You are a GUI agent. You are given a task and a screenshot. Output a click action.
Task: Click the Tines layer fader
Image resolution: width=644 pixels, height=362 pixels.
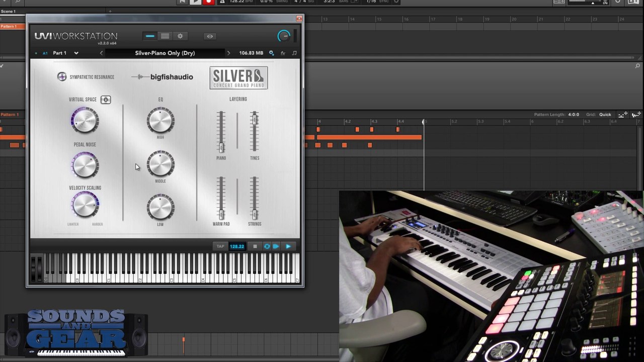click(x=255, y=120)
